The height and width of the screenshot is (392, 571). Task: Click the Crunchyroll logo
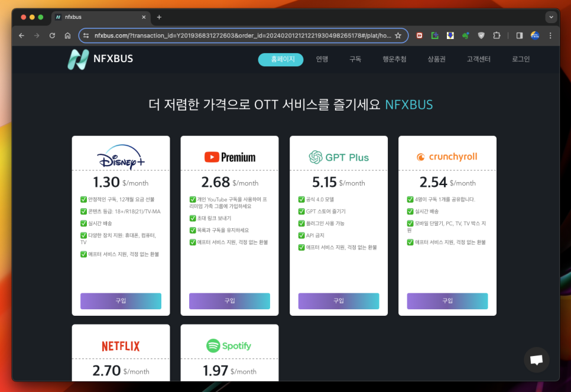[447, 157]
